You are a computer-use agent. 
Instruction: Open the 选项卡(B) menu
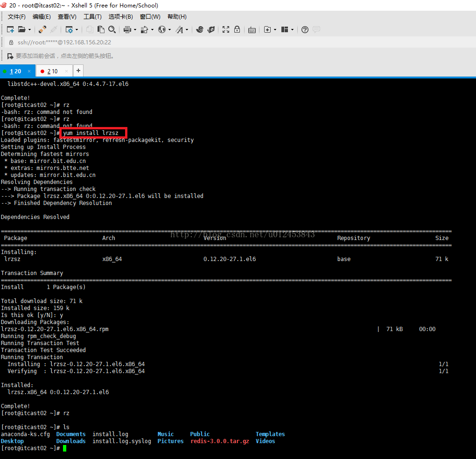[x=121, y=17]
